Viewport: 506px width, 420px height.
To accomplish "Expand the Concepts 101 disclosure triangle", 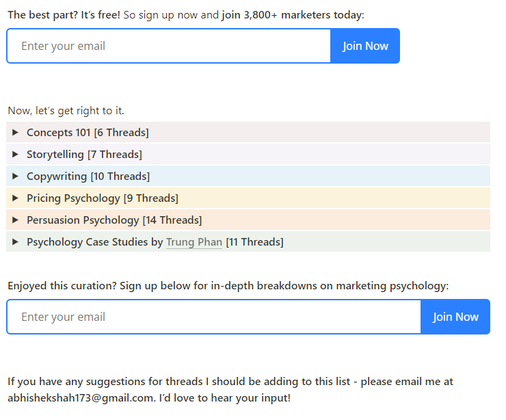I will (x=16, y=133).
